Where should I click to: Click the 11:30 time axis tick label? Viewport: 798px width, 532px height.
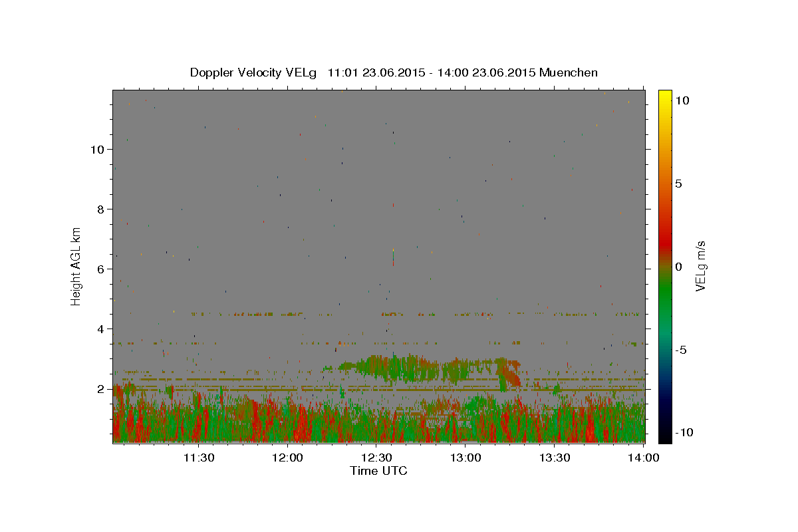point(198,458)
